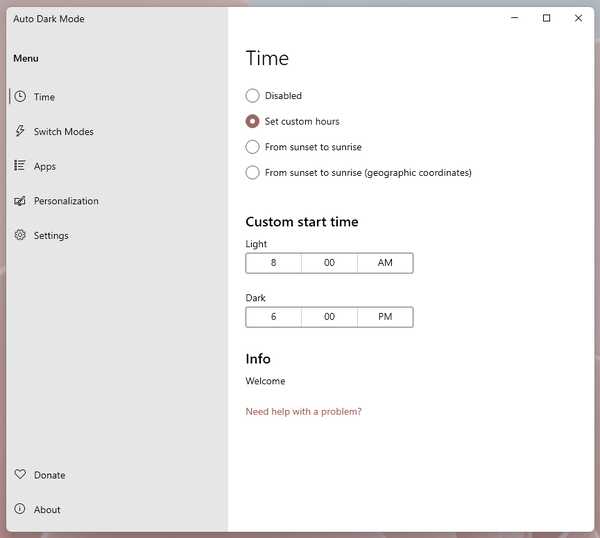The image size is (600, 538).
Task: Click the Apps list icon in sidebar
Action: (20, 166)
